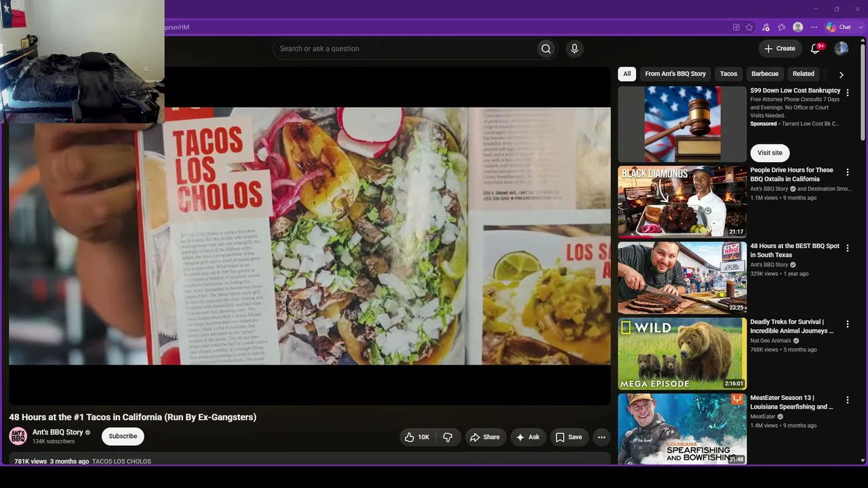The height and width of the screenshot is (488, 868).
Task: Open more actions menu below video
Action: click(601, 437)
